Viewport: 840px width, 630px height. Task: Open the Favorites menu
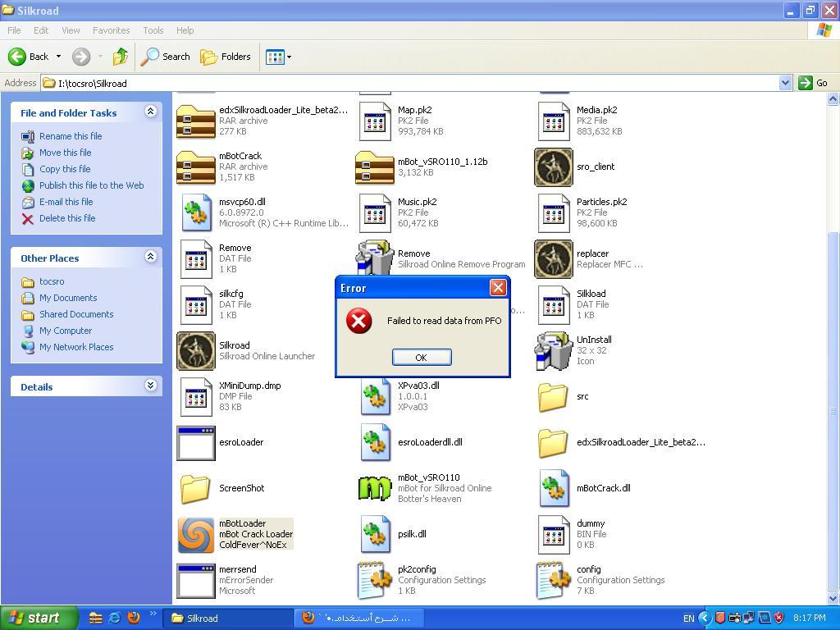[111, 30]
